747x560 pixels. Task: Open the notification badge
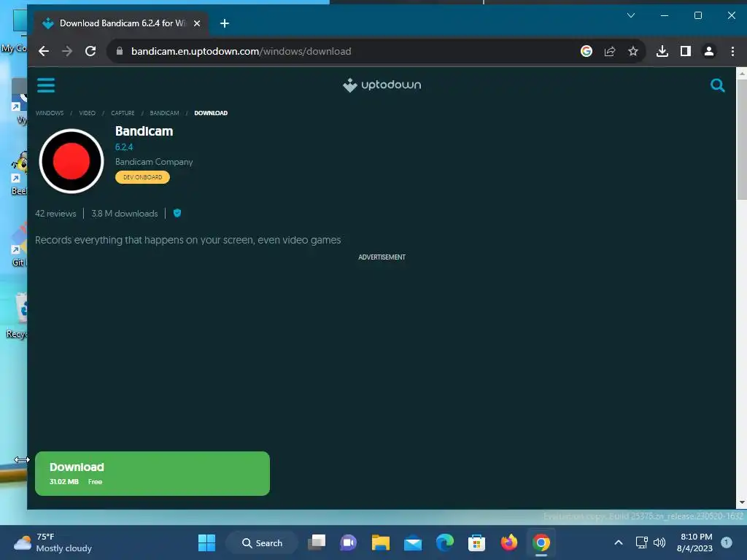727,542
